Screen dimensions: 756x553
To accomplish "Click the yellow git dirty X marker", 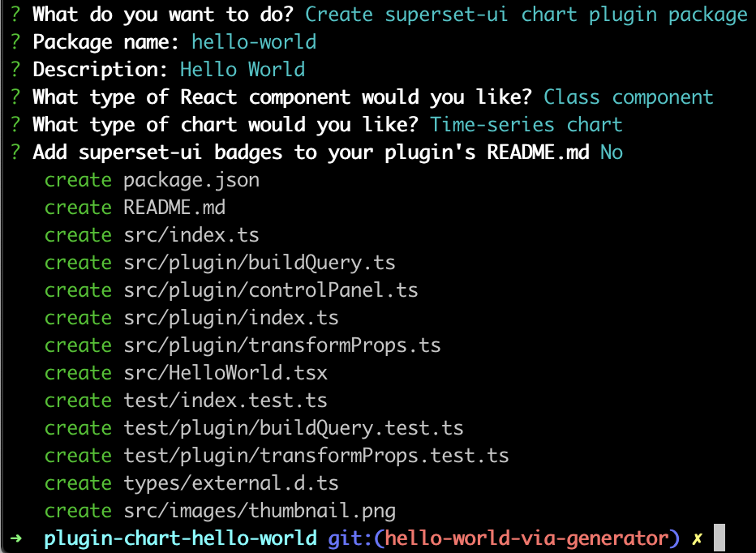I will point(697,538).
